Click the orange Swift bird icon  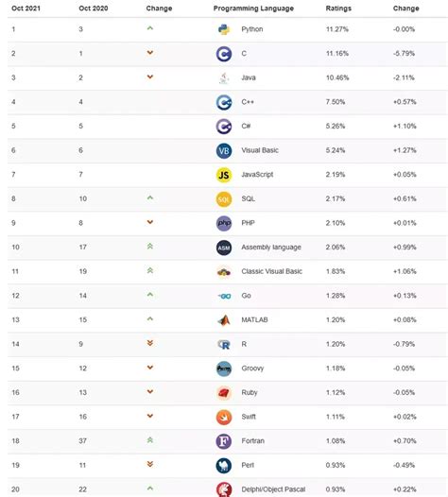pos(224,417)
